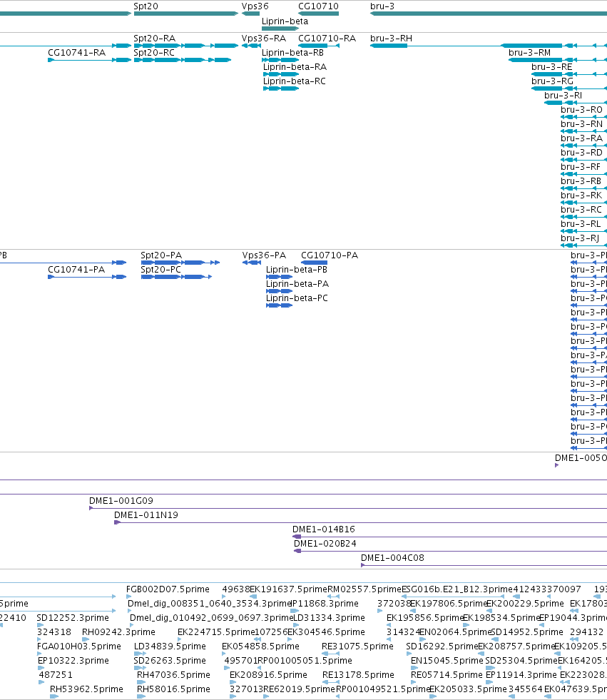The image size is (607, 700).
Task: Click protein label CG10710-PA
Action: 330,255
